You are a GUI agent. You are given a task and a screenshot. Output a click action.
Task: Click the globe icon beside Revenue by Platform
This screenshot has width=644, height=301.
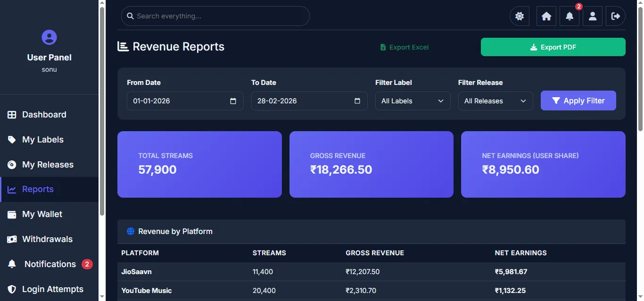point(131,231)
